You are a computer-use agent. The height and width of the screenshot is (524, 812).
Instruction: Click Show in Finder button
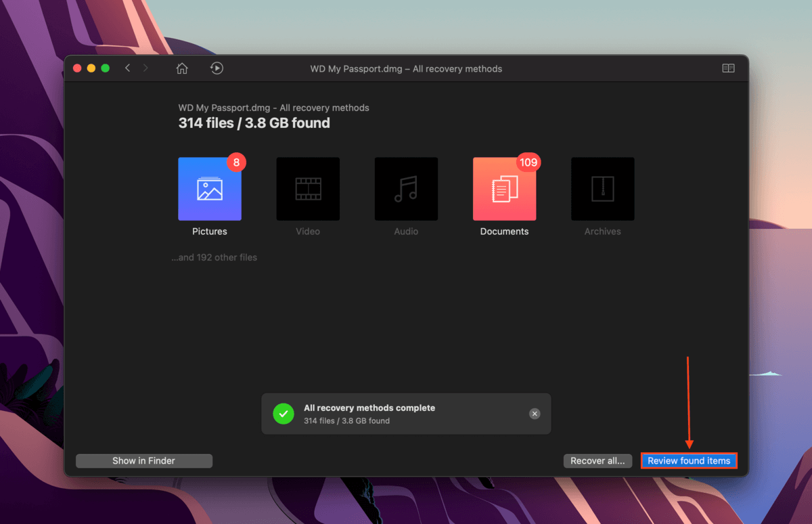pyautogui.click(x=144, y=461)
